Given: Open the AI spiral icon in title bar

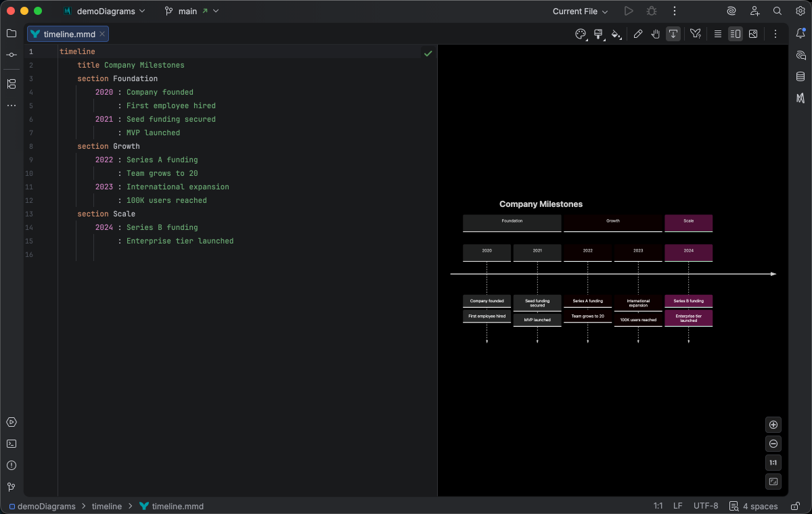Looking at the screenshot, I should coord(731,11).
